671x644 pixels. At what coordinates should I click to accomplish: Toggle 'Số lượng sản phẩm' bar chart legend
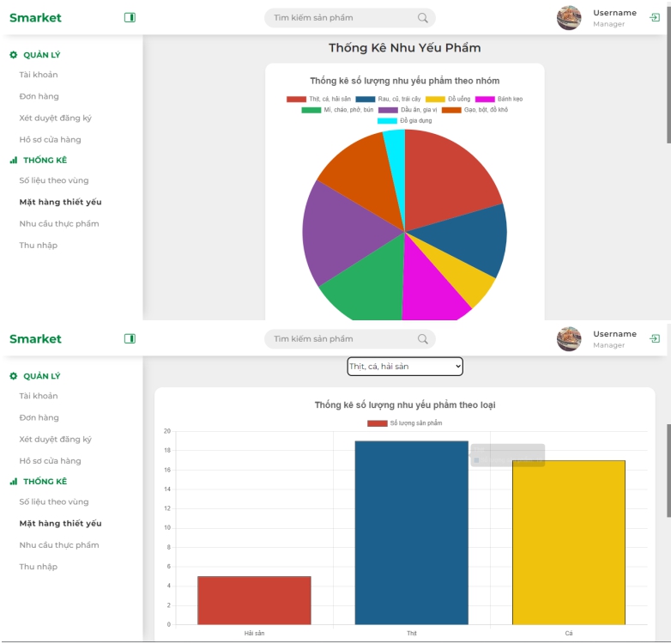coord(404,423)
